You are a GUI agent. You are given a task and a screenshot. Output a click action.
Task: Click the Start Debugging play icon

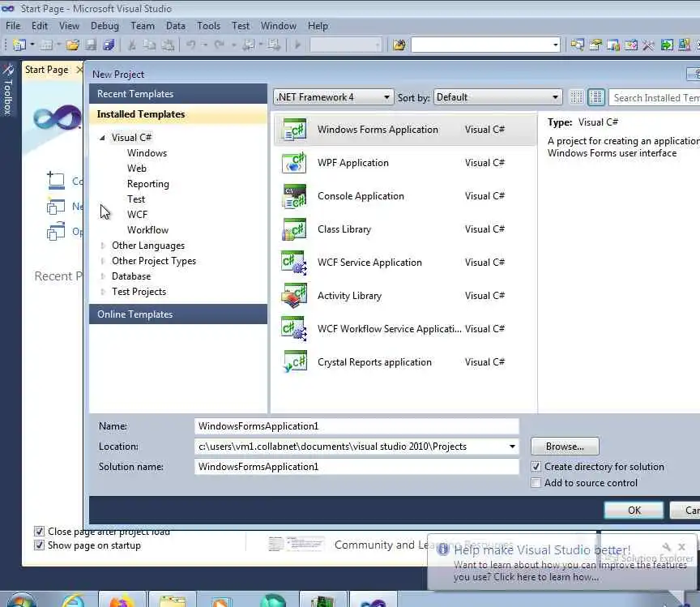(297, 45)
